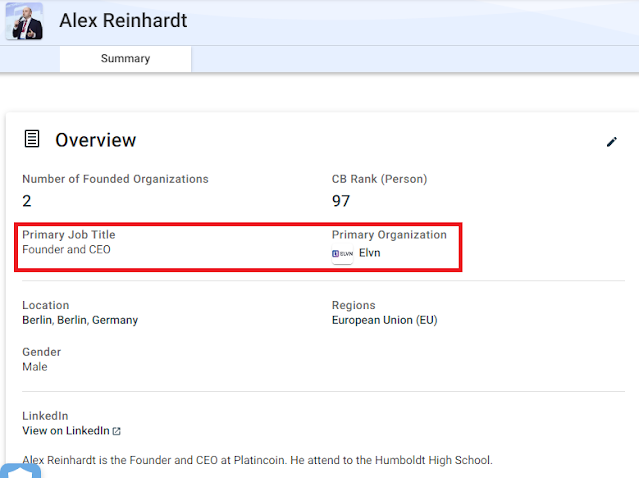Click the Number of Founded Organizations label

(115, 179)
